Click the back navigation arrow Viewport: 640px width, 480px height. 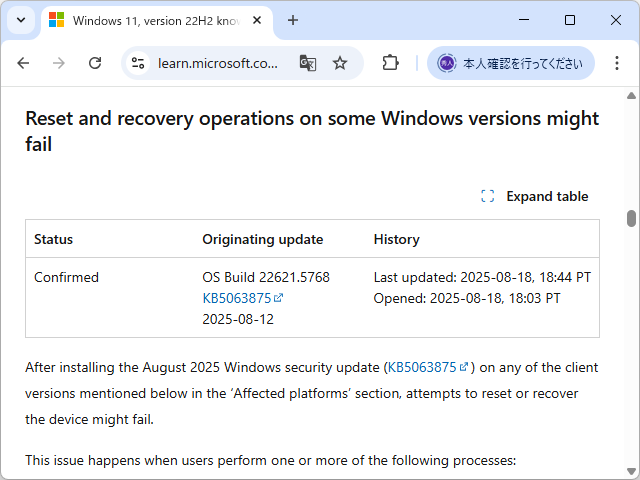click(x=23, y=63)
